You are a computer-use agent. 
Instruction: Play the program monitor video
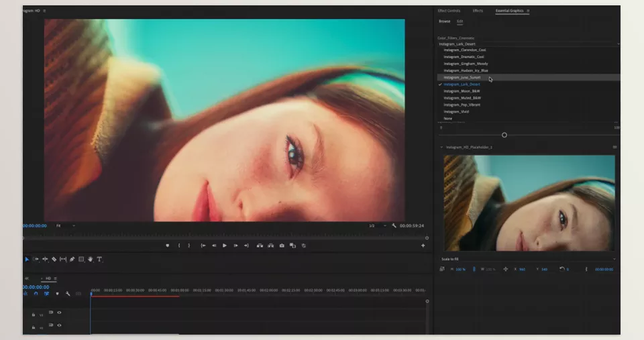point(225,245)
